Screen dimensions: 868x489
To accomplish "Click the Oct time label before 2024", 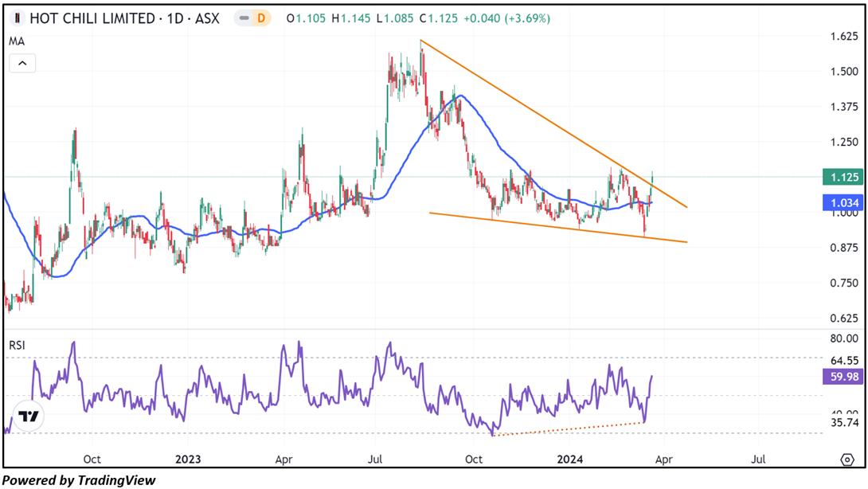I will click(x=474, y=459).
